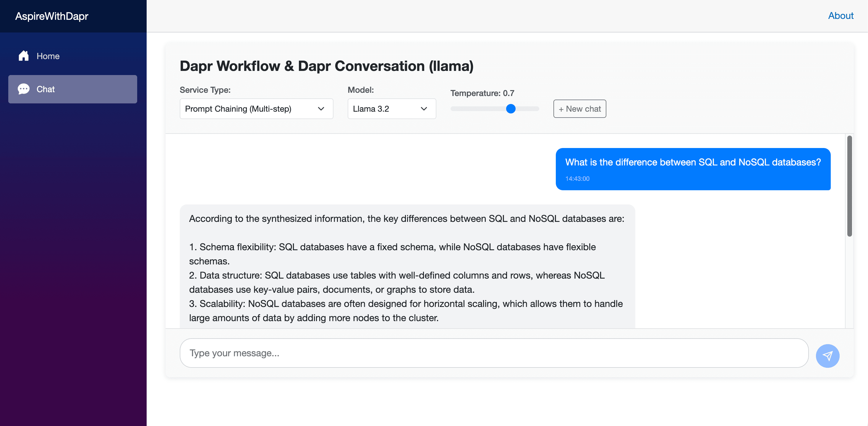Click the Model label
868x426 pixels.
361,90
